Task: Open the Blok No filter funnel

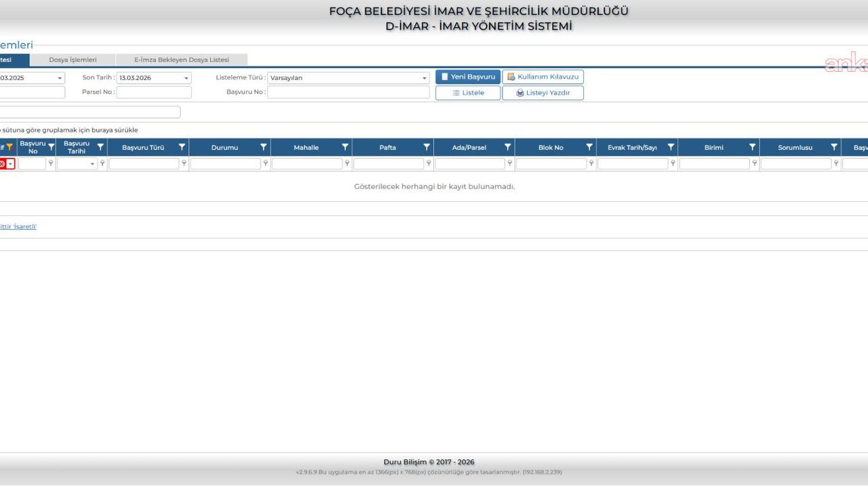Action: pos(589,147)
